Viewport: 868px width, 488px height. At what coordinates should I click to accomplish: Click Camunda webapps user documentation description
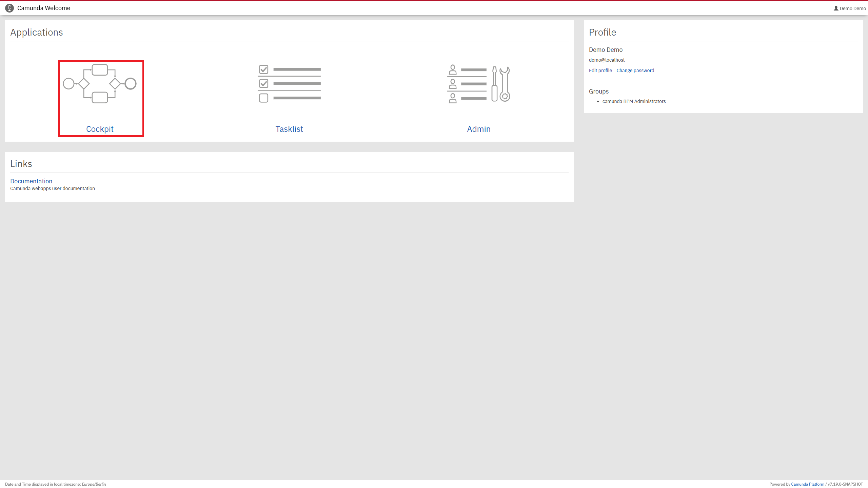click(x=53, y=188)
